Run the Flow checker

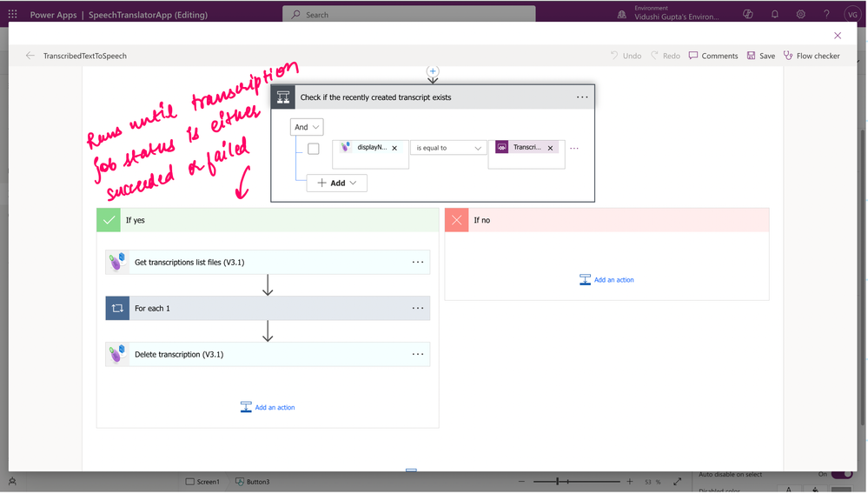812,56
